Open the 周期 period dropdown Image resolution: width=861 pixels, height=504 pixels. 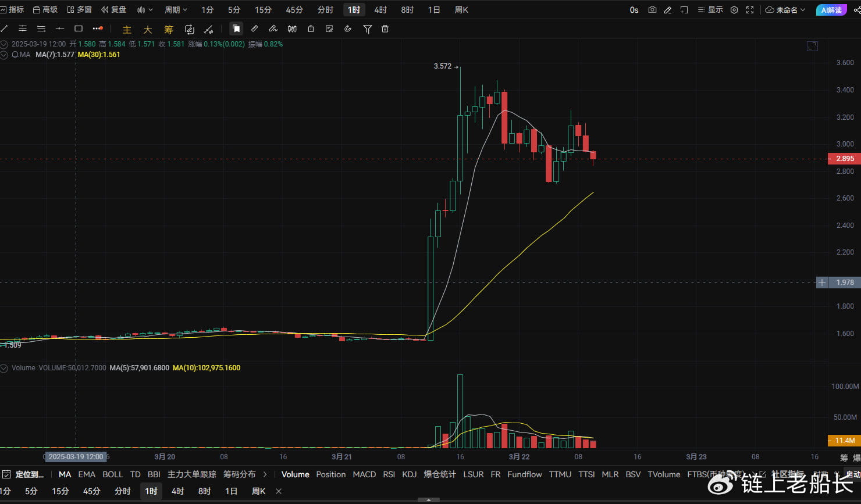point(176,10)
